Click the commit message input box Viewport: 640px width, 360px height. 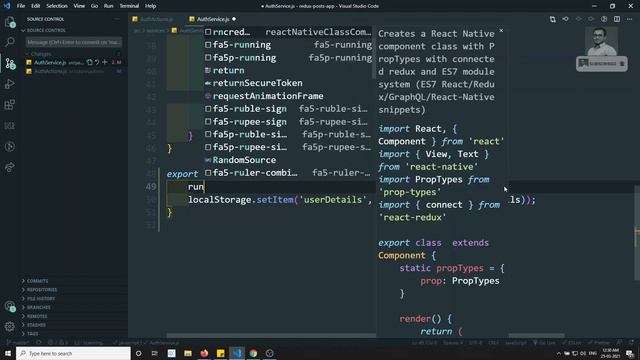pos(74,42)
